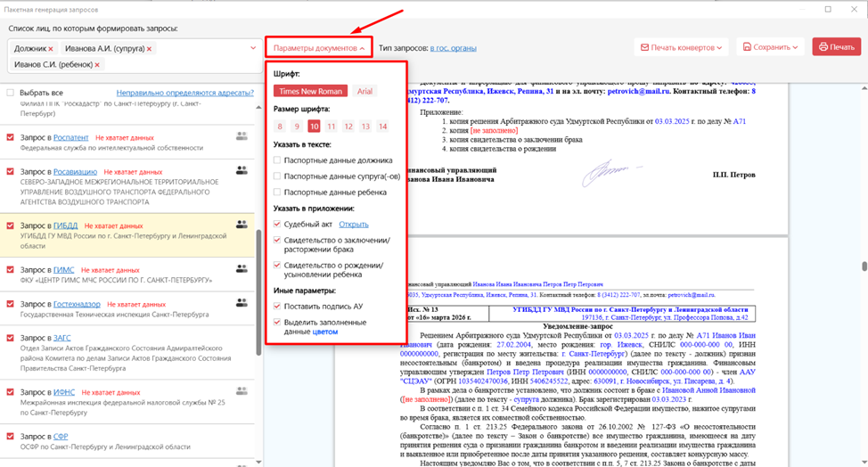Choose font size 12
Image resolution: width=868 pixels, height=467 pixels.
[348, 127]
